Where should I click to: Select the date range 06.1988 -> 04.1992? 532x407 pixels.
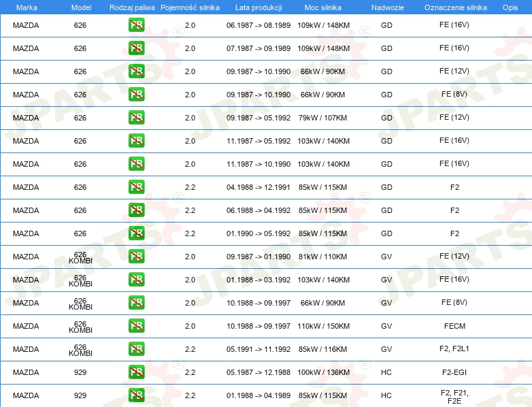(x=259, y=210)
